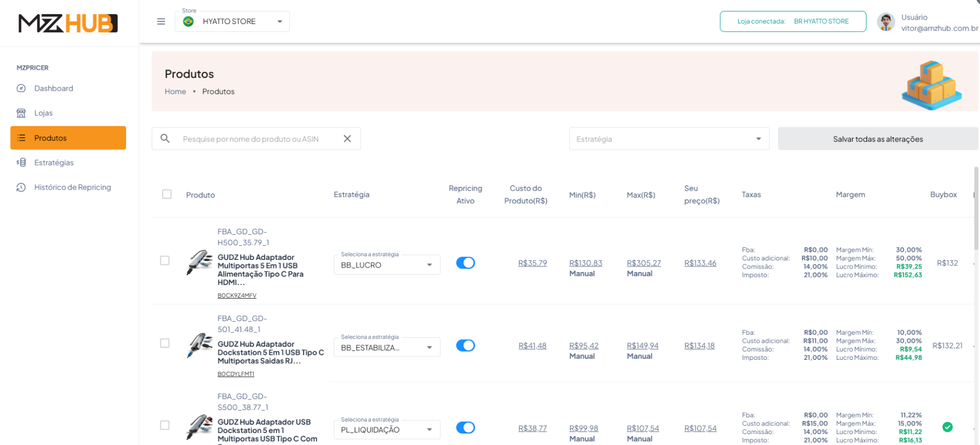Clear the product search with X icon
This screenshot has height=445, width=980.
pos(347,139)
